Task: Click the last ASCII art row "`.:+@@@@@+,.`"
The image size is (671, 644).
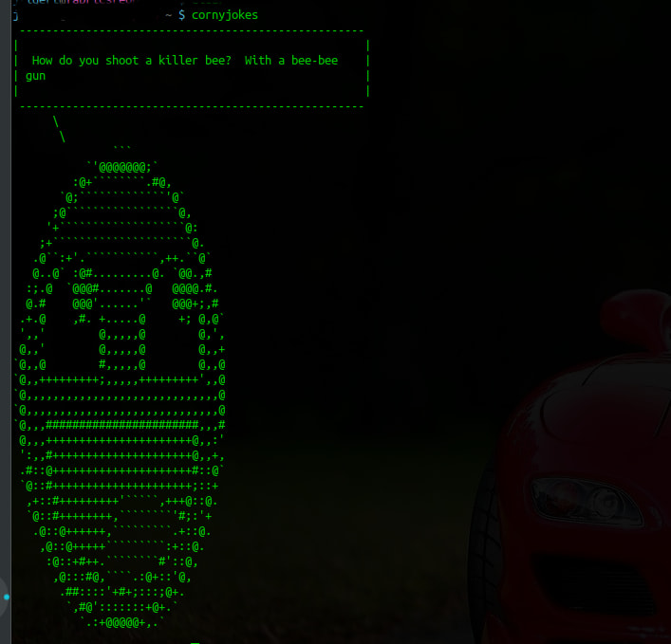Action: coord(122,622)
